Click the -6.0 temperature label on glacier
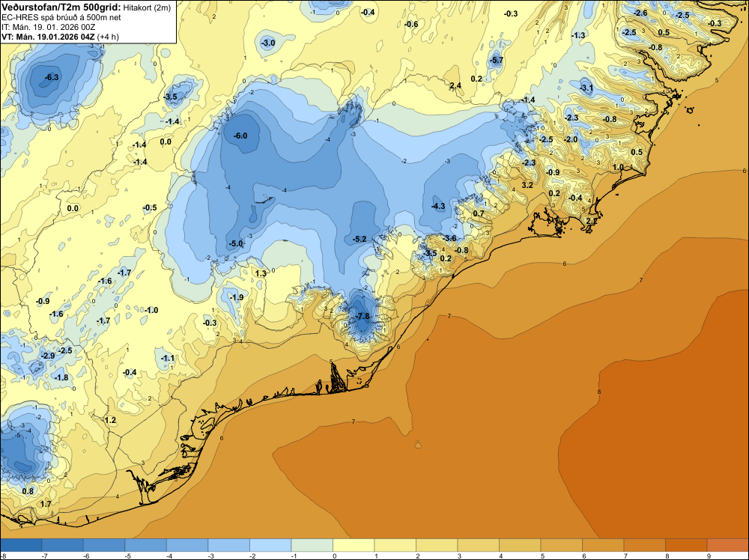This screenshot has height=560, width=749. [x=240, y=136]
